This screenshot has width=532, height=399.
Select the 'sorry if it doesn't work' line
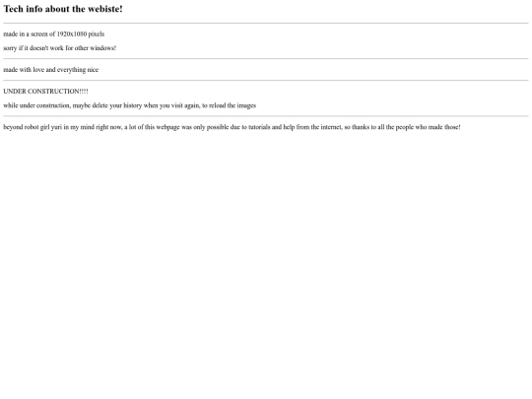click(x=60, y=48)
